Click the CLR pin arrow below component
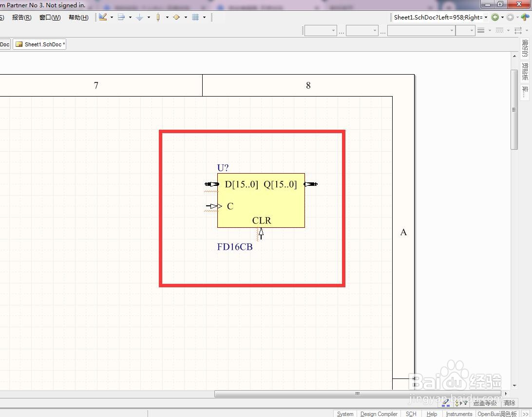 pyautogui.click(x=261, y=233)
